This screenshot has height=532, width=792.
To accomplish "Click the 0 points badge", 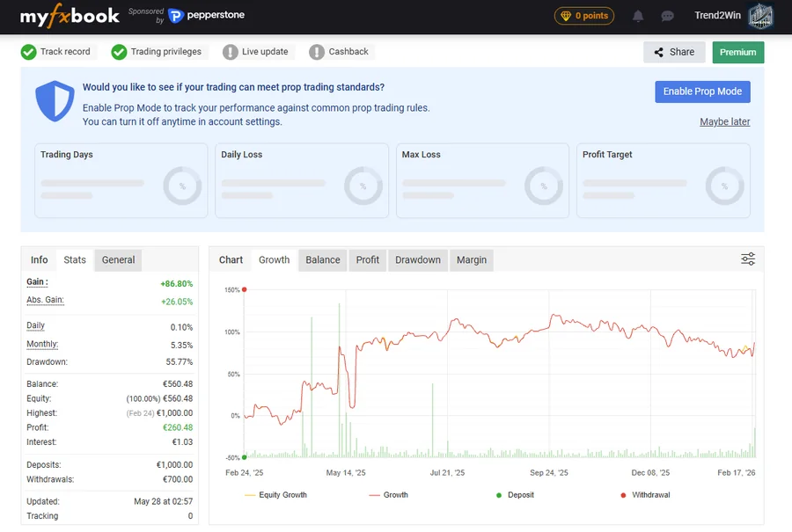I will click(584, 16).
